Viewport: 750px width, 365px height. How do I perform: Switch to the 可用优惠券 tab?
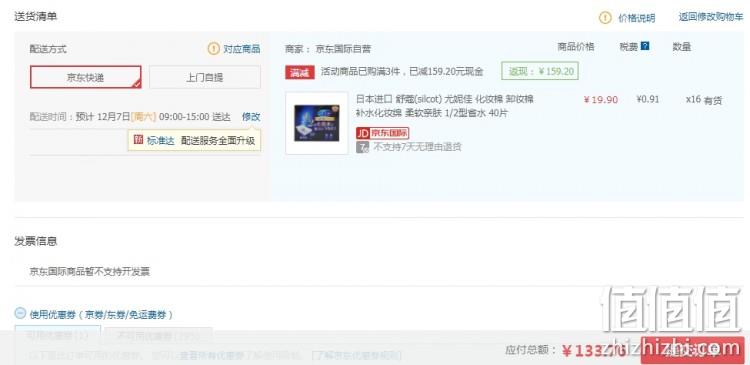58,335
